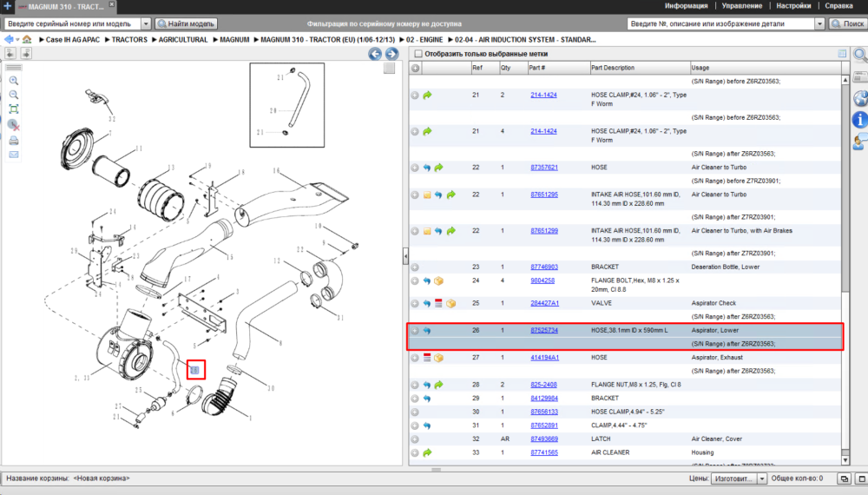Viewport: 868px width, 495px height.
Task: Toggle add circle for HOSE CLAMP 87656133
Action: 415,412
